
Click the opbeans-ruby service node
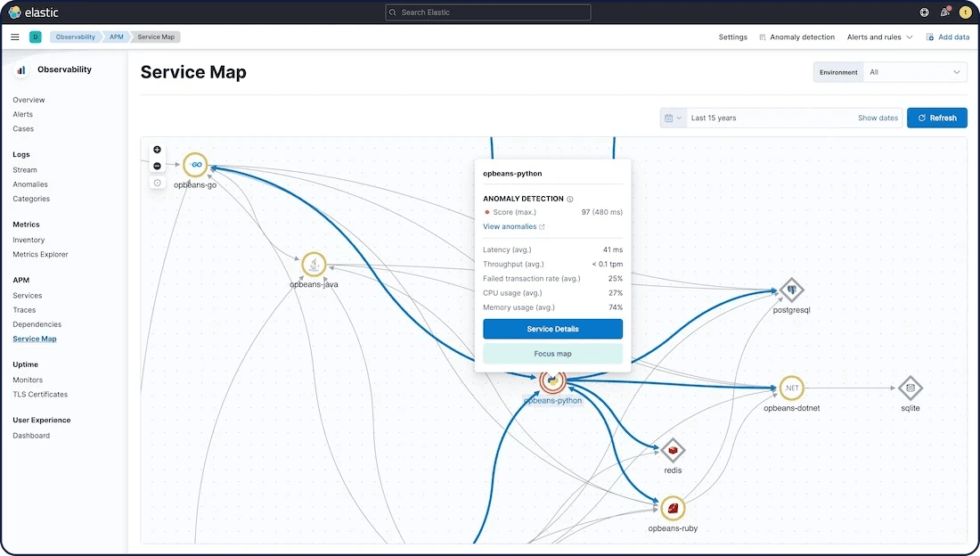click(x=673, y=509)
